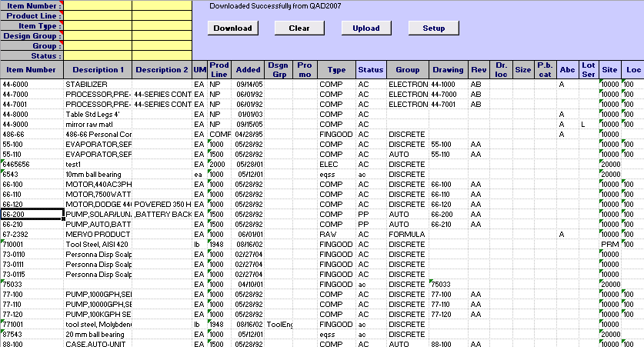The width and height of the screenshot is (644, 347).
Task: Select the FORMULA group cell
Action: coord(406,234)
